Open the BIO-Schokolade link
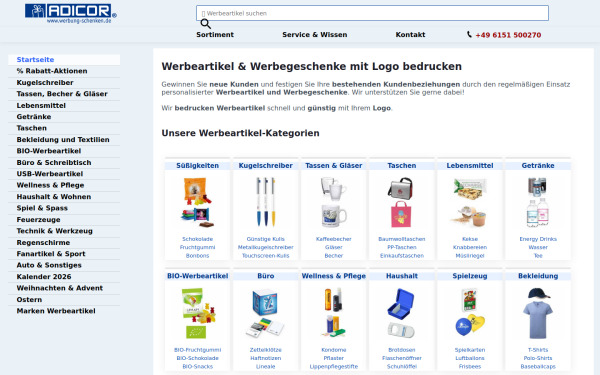Viewport: 600px width, 375px height. pos(197,359)
